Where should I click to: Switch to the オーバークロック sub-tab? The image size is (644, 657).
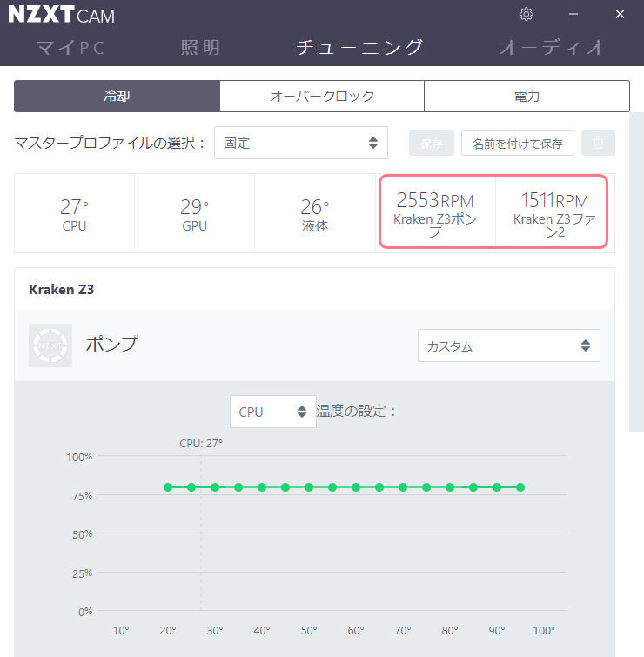[322, 96]
